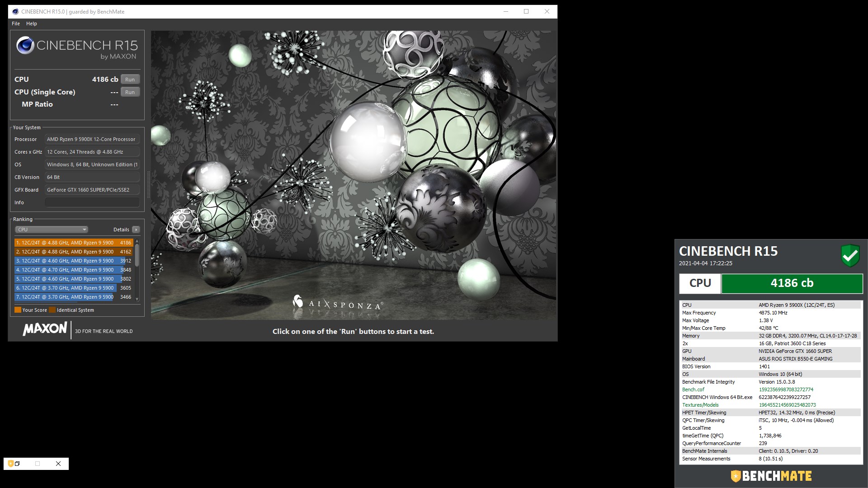Select ranking entry 6 scoring 3605
This screenshot has height=488, width=868.
74,288
